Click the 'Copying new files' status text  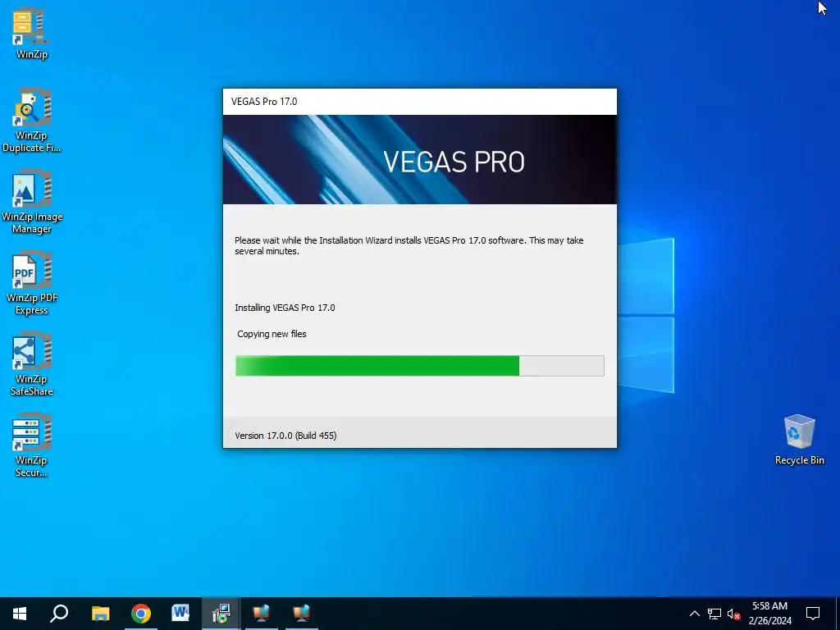272,334
